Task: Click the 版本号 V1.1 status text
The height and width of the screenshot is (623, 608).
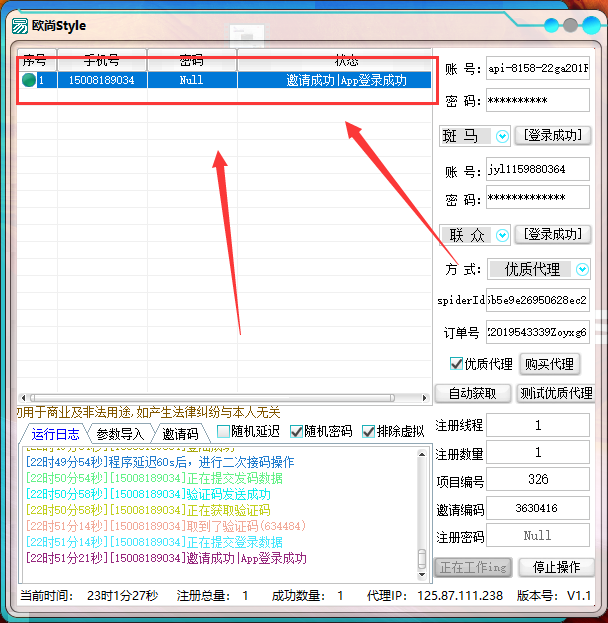Action: tap(554, 595)
